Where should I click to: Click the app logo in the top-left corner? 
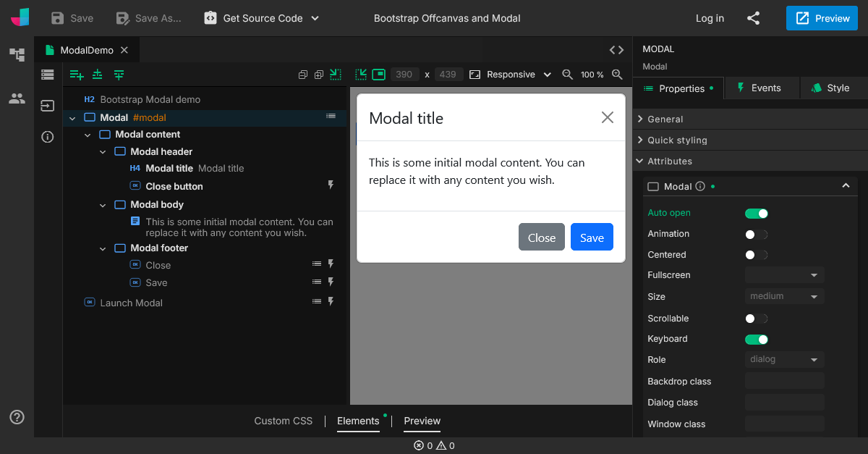(x=20, y=17)
